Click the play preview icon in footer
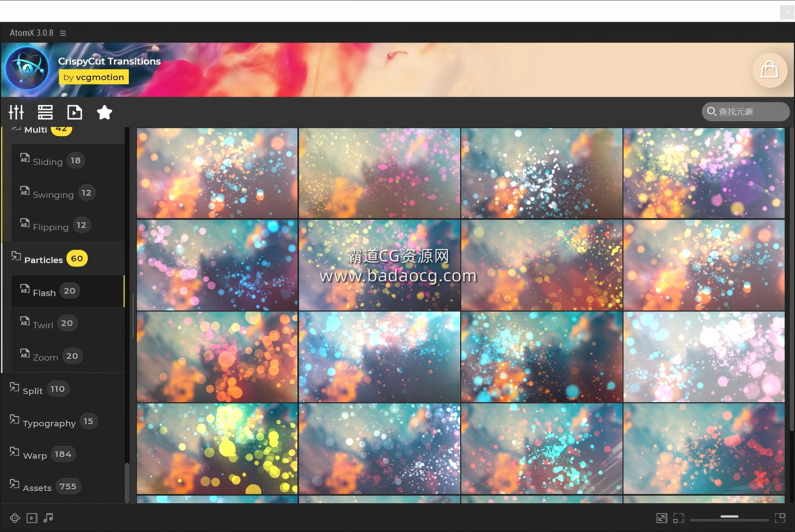 pos(32,518)
